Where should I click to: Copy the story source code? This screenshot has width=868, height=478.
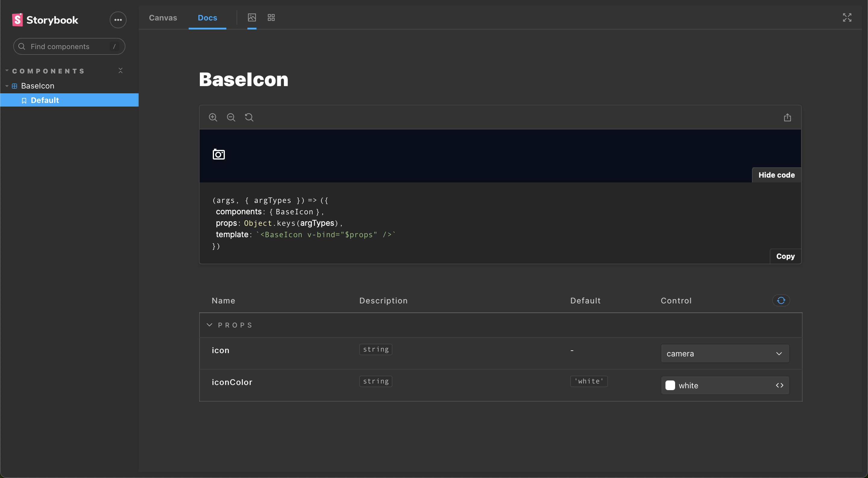pyautogui.click(x=785, y=256)
